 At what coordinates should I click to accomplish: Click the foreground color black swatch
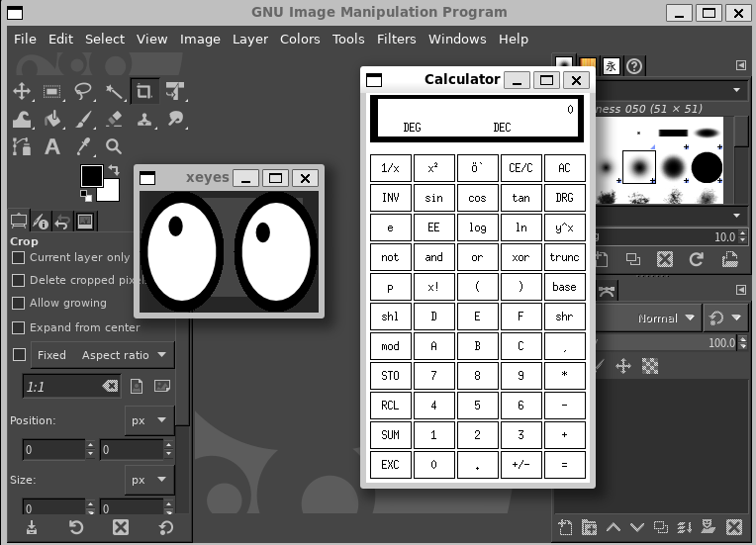[x=91, y=175]
